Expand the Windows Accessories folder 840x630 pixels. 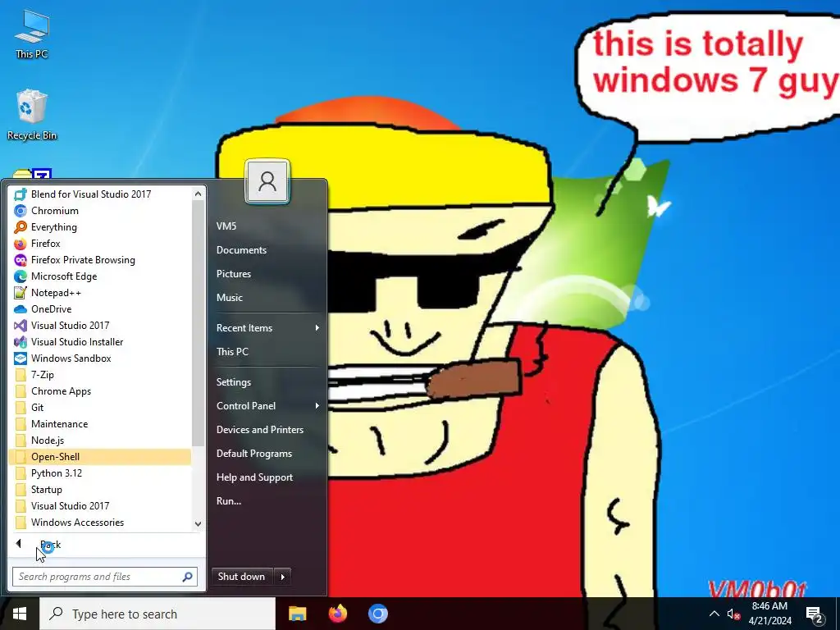point(99,523)
